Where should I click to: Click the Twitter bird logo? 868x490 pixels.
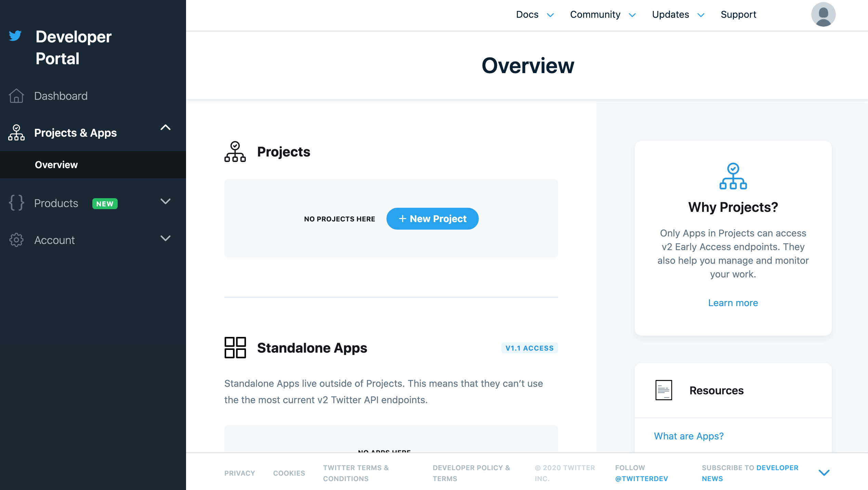[x=15, y=36]
